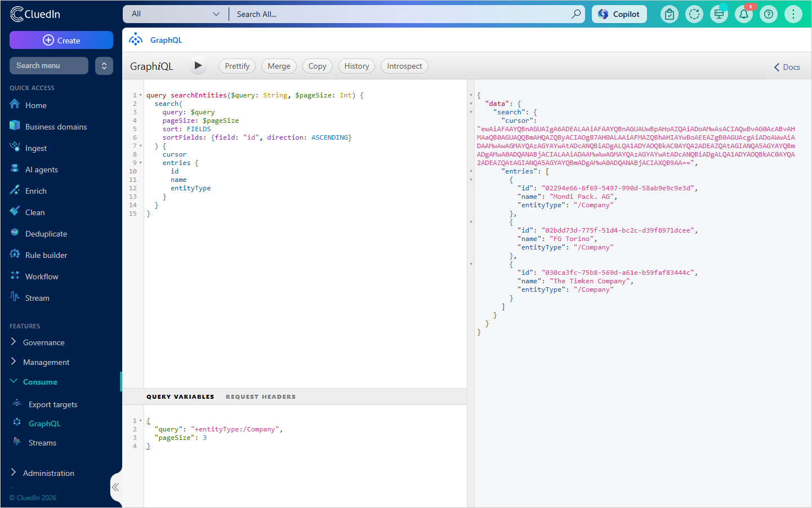Click the "FG Torino" result name
Image resolution: width=812 pixels, height=508 pixels.
(x=572, y=239)
